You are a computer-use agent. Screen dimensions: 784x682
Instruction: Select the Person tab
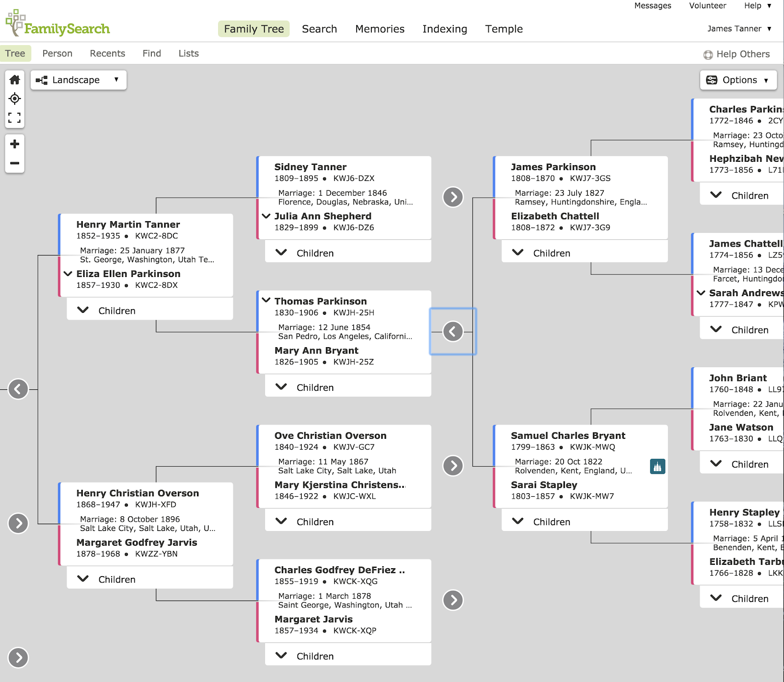coord(57,53)
